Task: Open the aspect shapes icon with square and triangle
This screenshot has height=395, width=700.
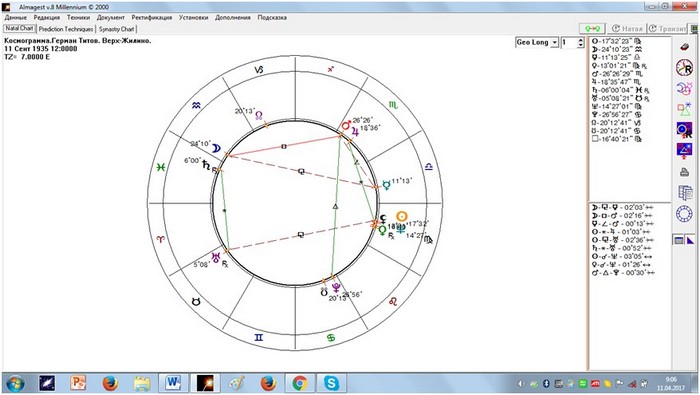Action: tap(684, 108)
